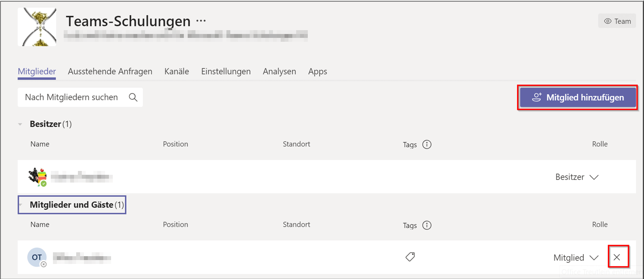This screenshot has width=644, height=279.
Task: Click the Standort column header under Besitzer
Action: pyautogui.click(x=297, y=144)
